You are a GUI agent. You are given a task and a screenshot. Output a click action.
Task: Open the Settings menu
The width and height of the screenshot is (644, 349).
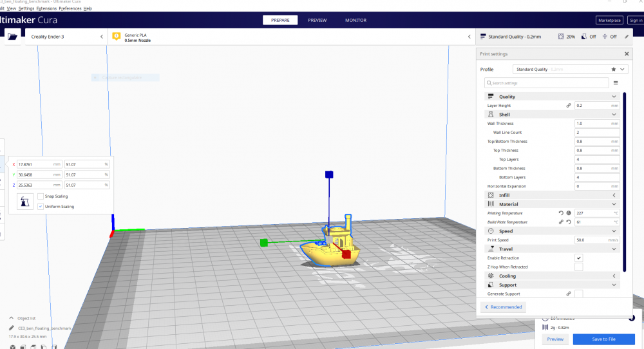(x=26, y=8)
